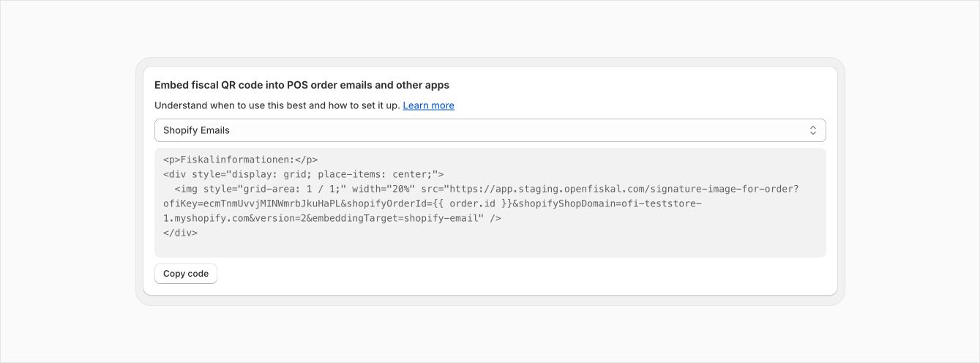This screenshot has width=980, height=363.
Task: Click empty space below the code's closing div
Action: [x=490, y=248]
